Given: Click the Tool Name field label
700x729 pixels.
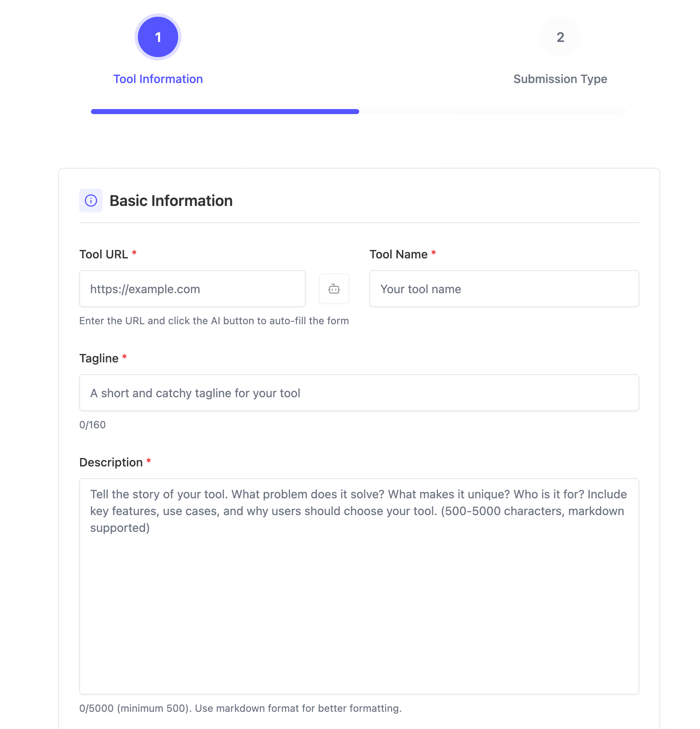Looking at the screenshot, I should pos(398,254).
